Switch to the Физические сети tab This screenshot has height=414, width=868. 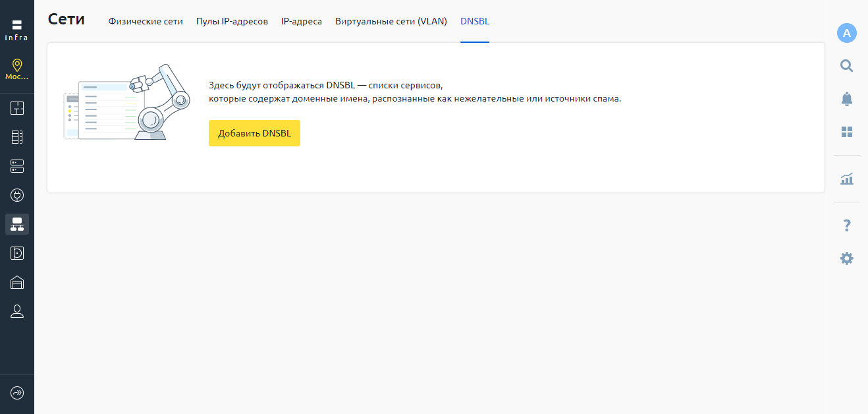[146, 21]
